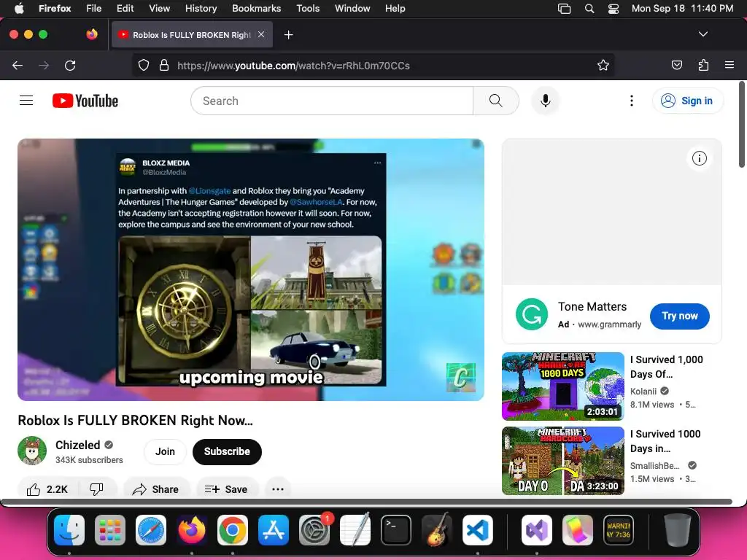Open the View menu
Image resolution: width=747 pixels, height=560 pixels.
(x=159, y=9)
